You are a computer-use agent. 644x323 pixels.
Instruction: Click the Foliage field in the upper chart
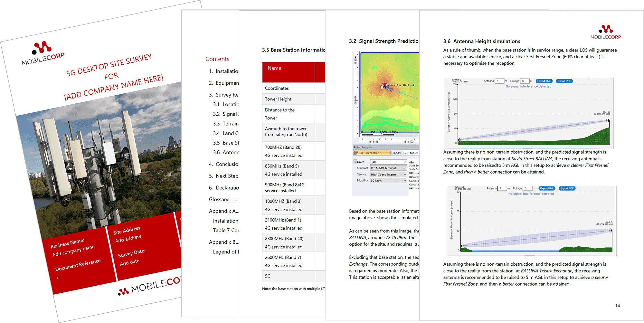click(x=525, y=81)
